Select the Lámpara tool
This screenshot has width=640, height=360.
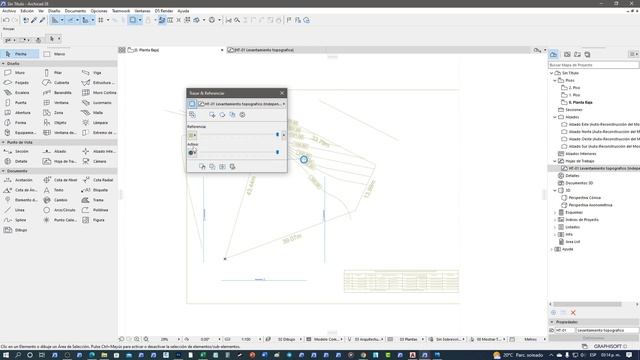point(100,122)
